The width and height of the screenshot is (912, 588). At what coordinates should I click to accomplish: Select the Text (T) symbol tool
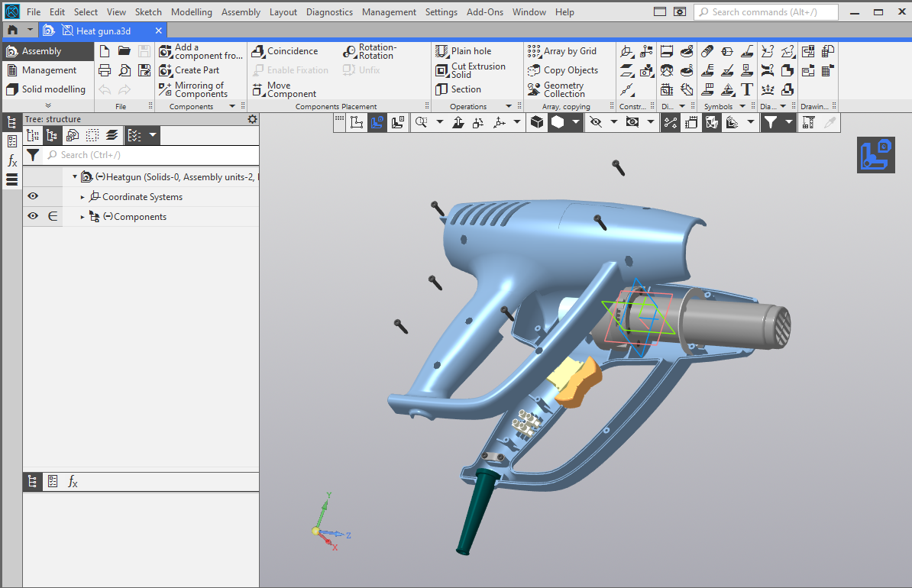[x=747, y=89]
